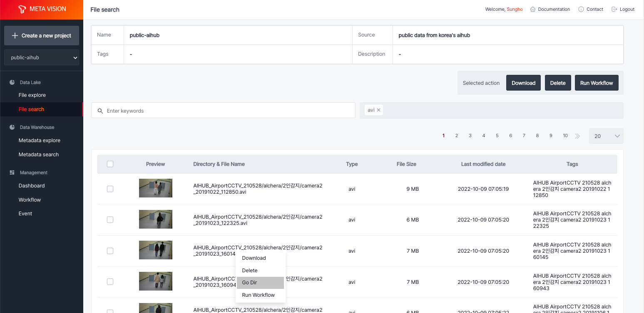Check the row for camera2_20191023_122325.avi
644x313 pixels.
pyautogui.click(x=110, y=219)
